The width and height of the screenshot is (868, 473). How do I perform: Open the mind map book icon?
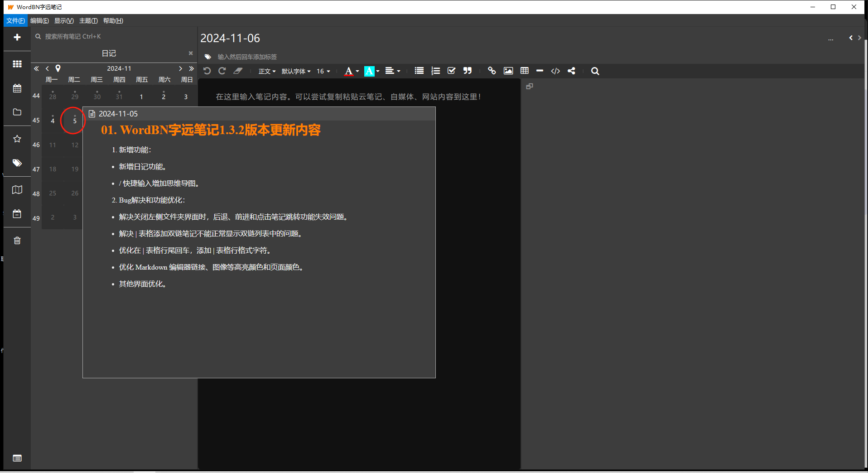17,190
